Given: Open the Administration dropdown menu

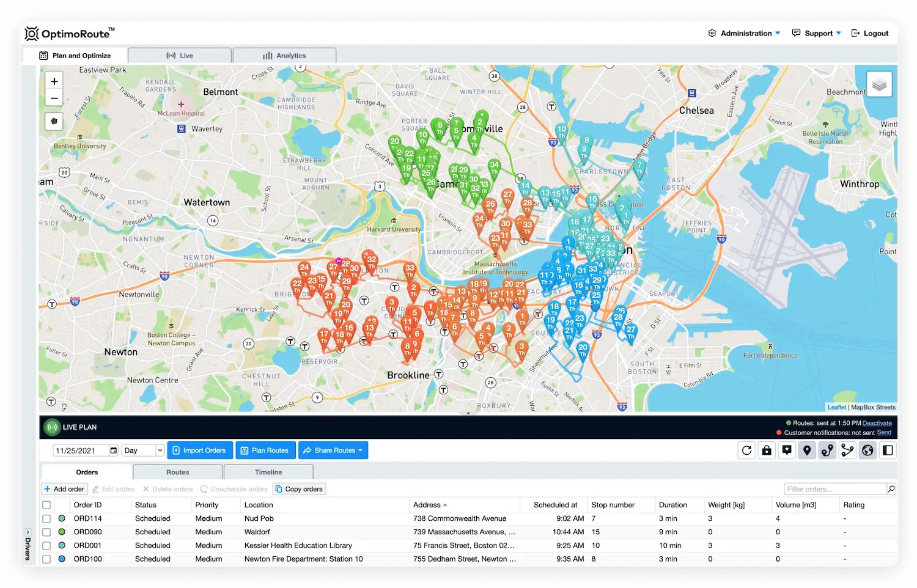Looking at the screenshot, I should coord(744,33).
